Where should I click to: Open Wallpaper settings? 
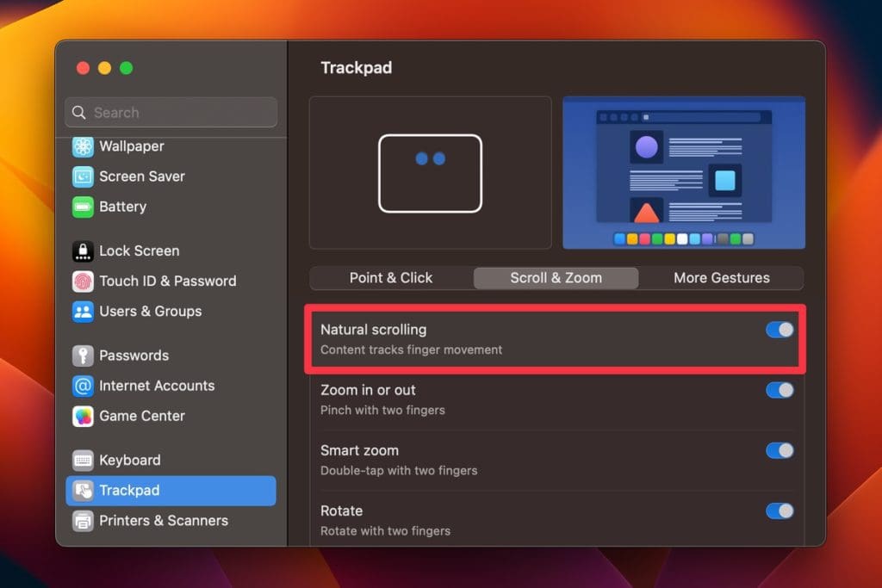[x=171, y=146]
